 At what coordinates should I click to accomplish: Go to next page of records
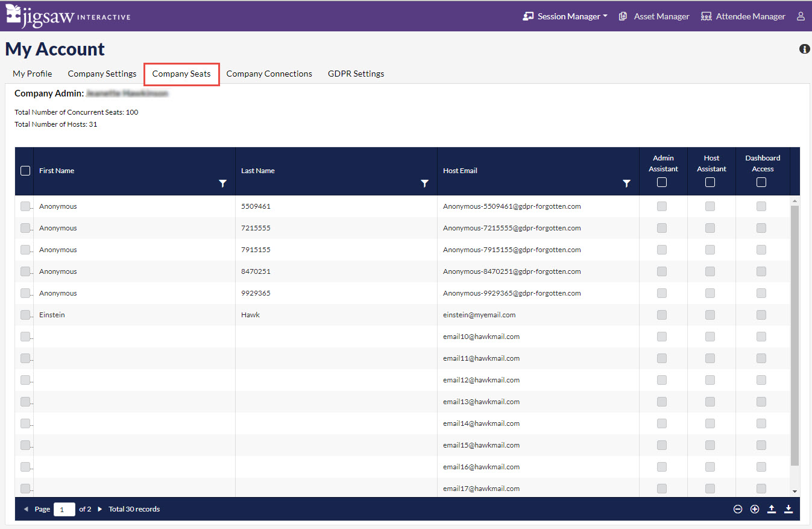(x=100, y=509)
